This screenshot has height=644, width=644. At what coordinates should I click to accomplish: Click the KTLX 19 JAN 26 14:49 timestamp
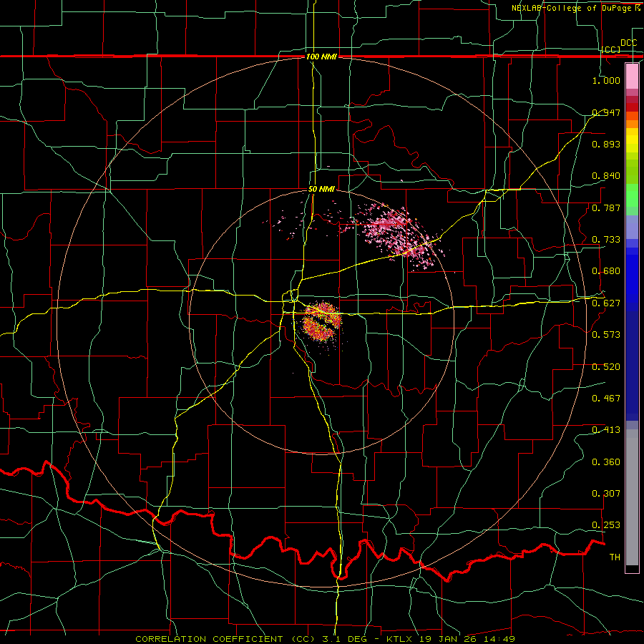[451, 639]
